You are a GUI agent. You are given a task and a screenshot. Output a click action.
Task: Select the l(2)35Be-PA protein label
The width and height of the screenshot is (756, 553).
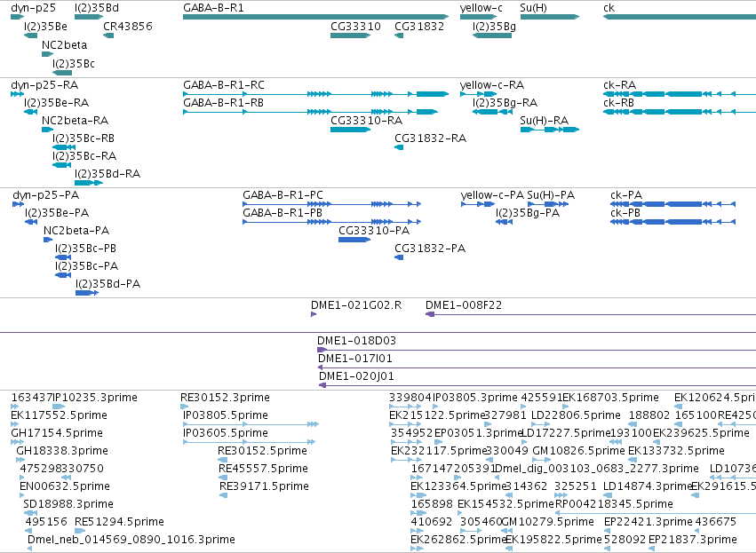(57, 213)
